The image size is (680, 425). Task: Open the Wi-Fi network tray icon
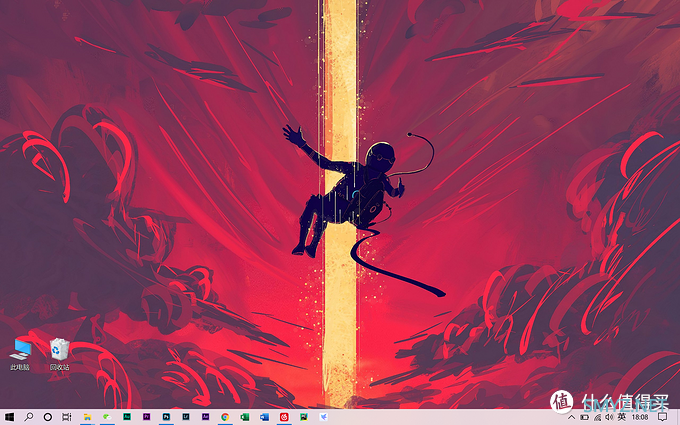coord(597,418)
